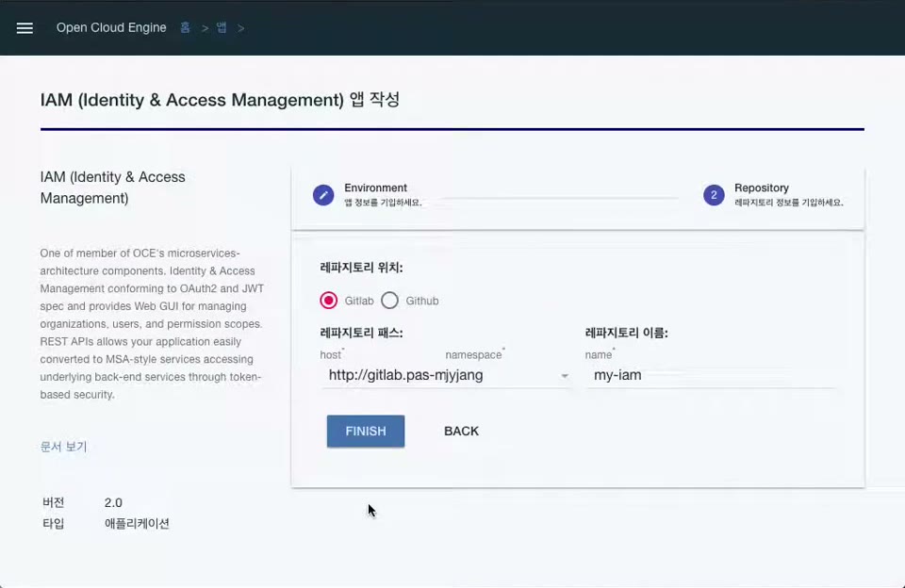The height and width of the screenshot is (588, 905).
Task: Click the Repository step label
Action: coord(762,188)
